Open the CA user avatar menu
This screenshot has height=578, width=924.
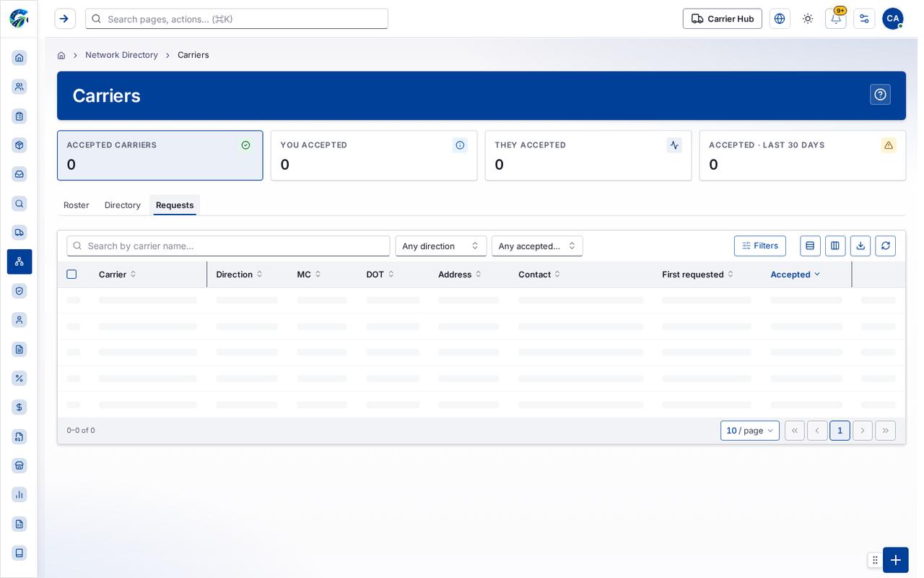pyautogui.click(x=893, y=19)
